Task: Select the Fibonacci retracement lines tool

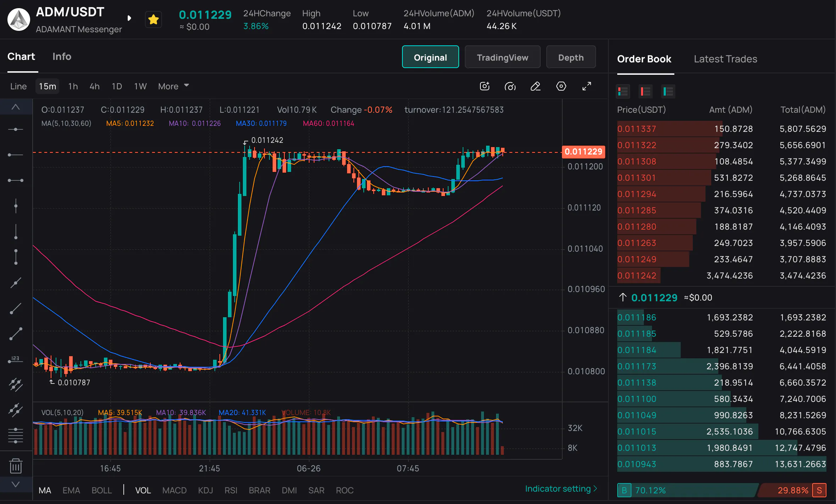Action: click(16, 436)
